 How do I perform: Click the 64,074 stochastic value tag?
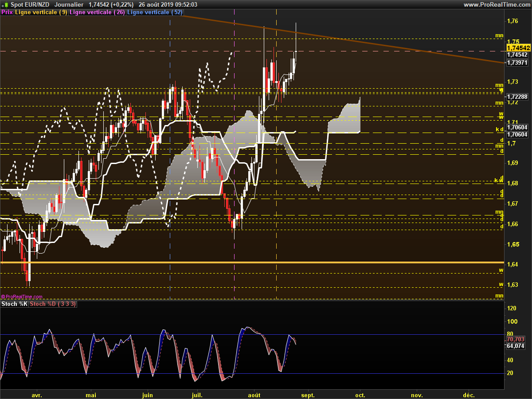tap(515, 346)
